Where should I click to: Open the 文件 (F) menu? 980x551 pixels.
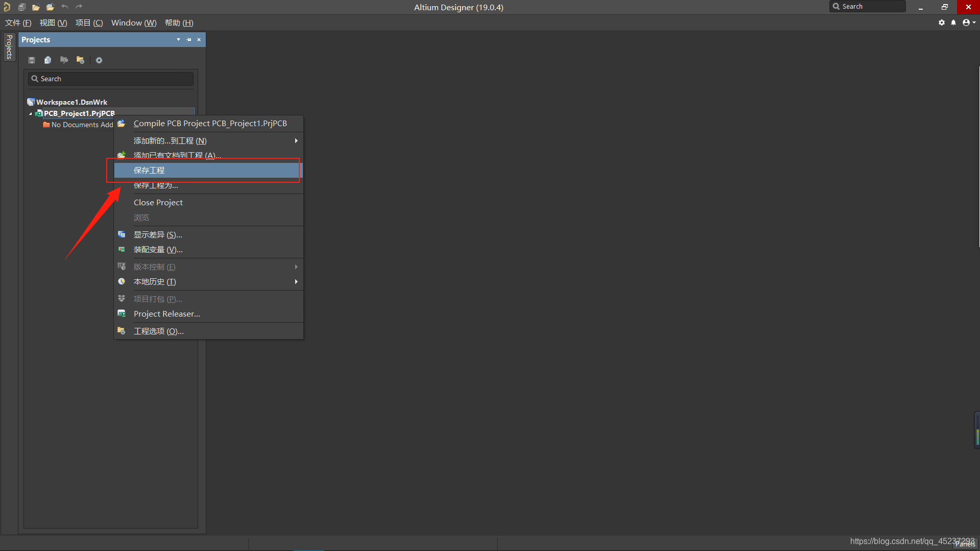pyautogui.click(x=18, y=23)
